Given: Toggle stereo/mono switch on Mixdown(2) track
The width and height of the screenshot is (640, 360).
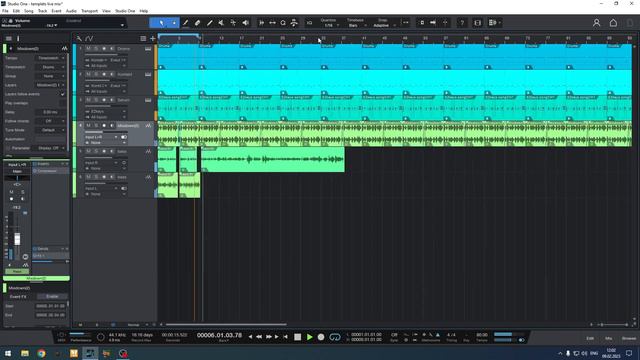Looking at the screenshot, I should coord(124,137).
